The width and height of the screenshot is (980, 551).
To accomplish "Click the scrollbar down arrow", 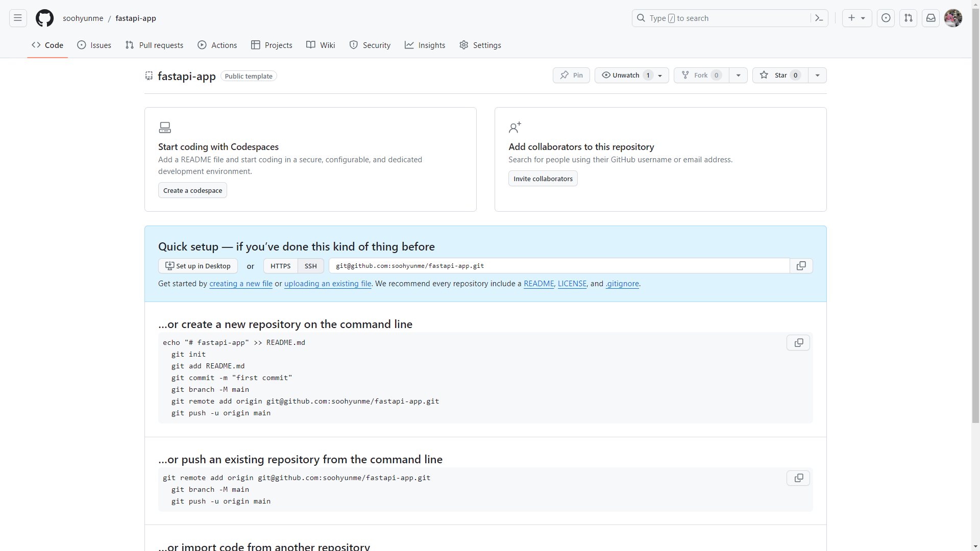I will [x=975, y=547].
